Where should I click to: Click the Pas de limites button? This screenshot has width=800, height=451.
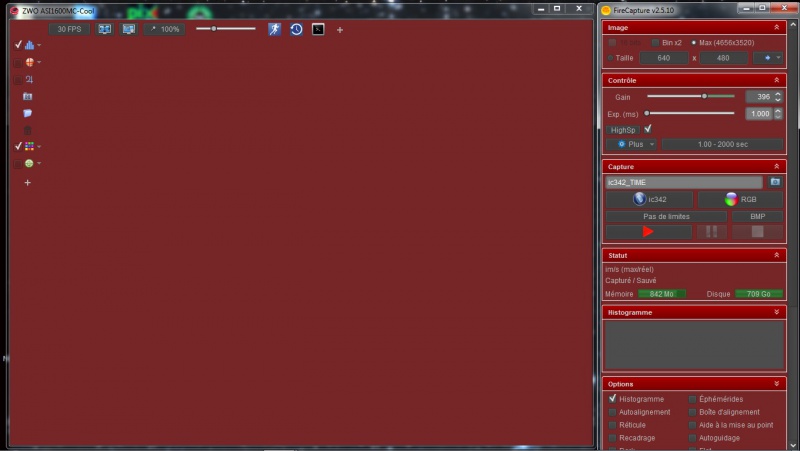(666, 216)
